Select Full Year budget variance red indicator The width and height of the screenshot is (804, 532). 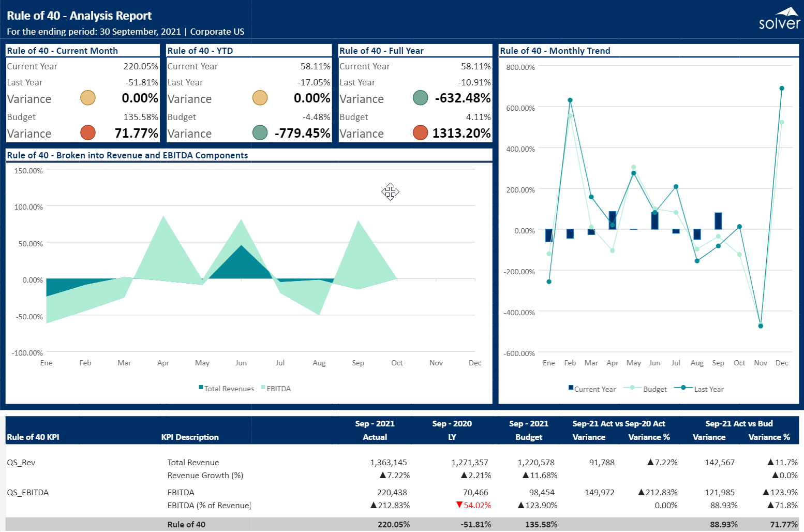coord(421,133)
